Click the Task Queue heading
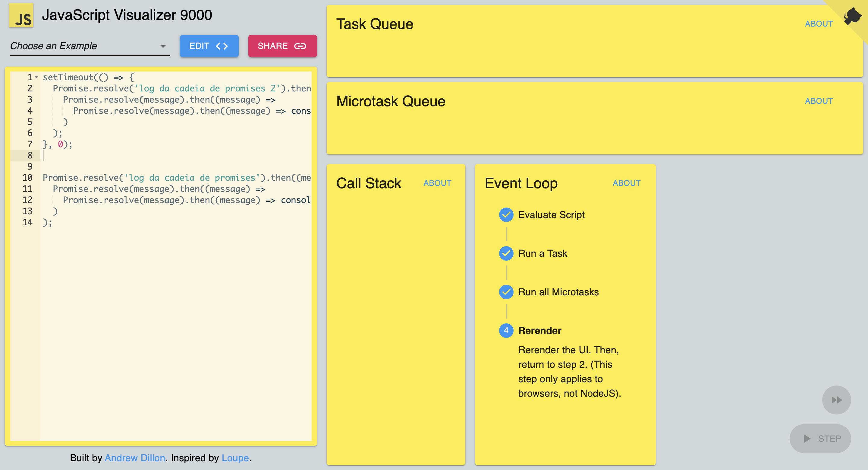868x470 pixels. [x=375, y=24]
